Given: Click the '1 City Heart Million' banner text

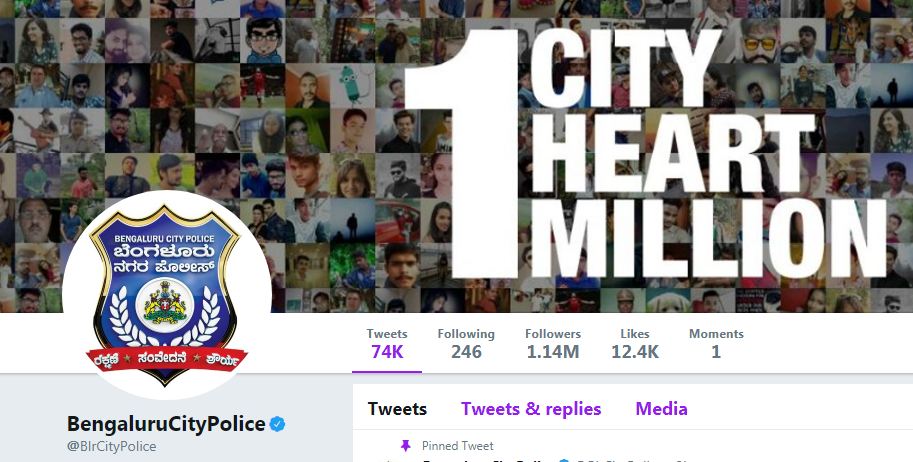Looking at the screenshot, I should coord(645,154).
